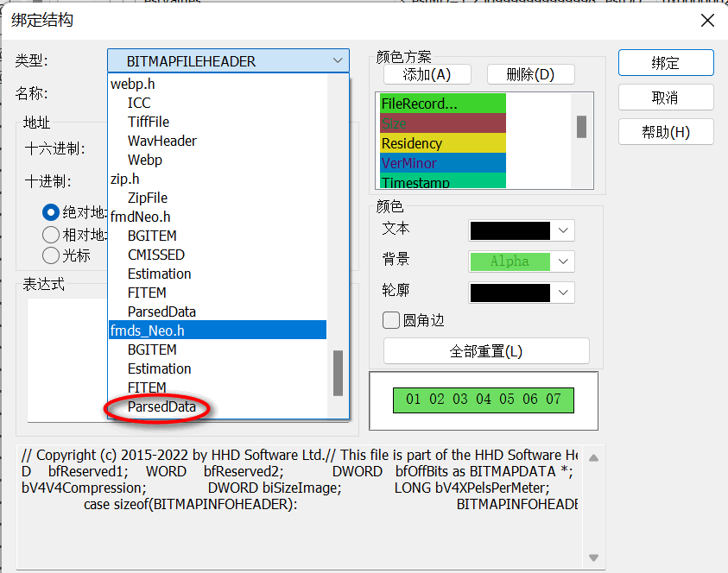Select WavHeader in the structure list
The height and width of the screenshot is (573, 728).
point(171,141)
